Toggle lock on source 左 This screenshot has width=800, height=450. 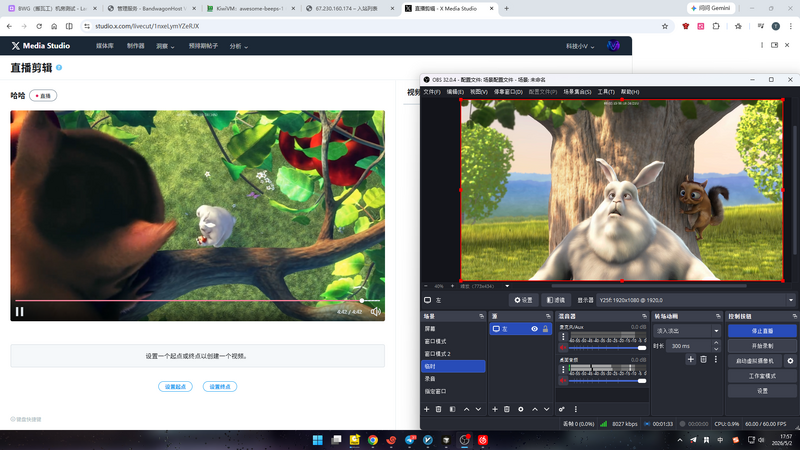pyautogui.click(x=545, y=329)
